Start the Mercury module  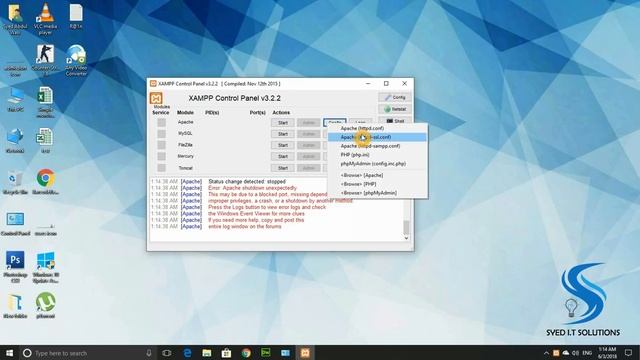coord(282,156)
